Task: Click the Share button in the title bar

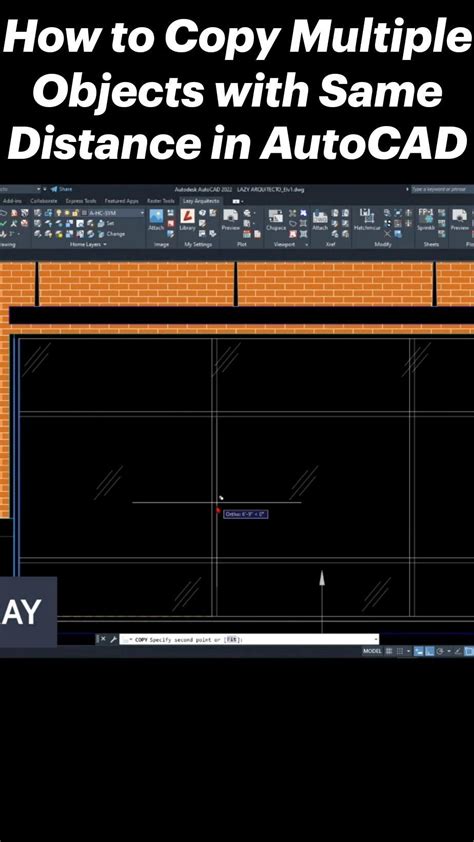Action: pos(61,189)
